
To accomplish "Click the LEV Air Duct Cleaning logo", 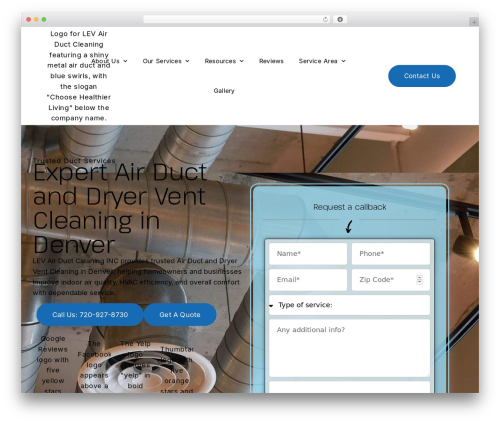I will coord(79,76).
